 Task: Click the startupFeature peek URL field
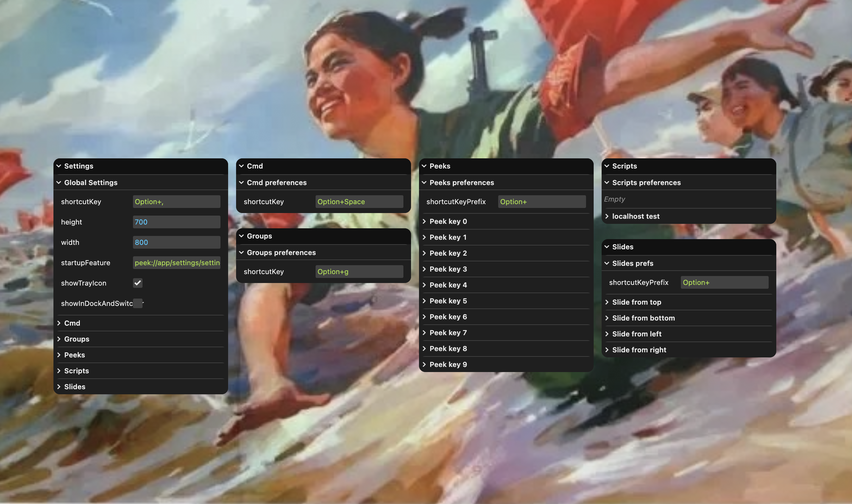pos(176,263)
